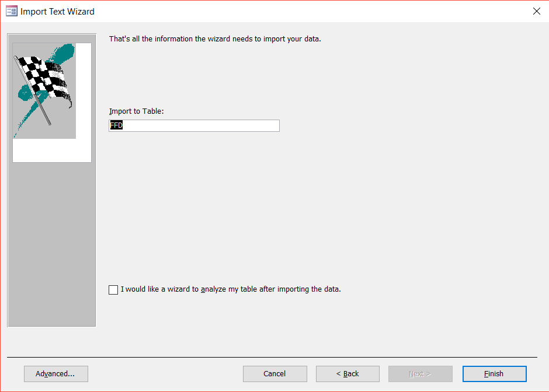Viewport: 549px width, 392px height.
Task: Open Advanced import specifications
Action: 55,374
